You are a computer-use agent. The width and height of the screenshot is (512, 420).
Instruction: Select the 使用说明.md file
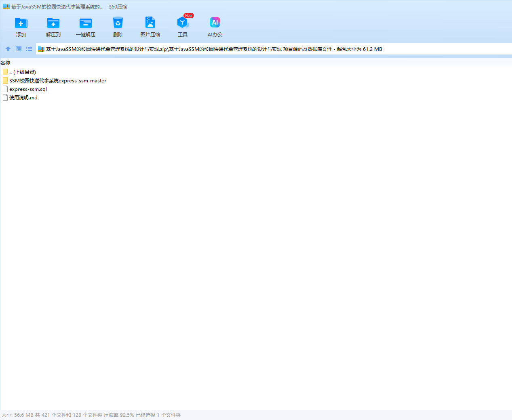20,98
